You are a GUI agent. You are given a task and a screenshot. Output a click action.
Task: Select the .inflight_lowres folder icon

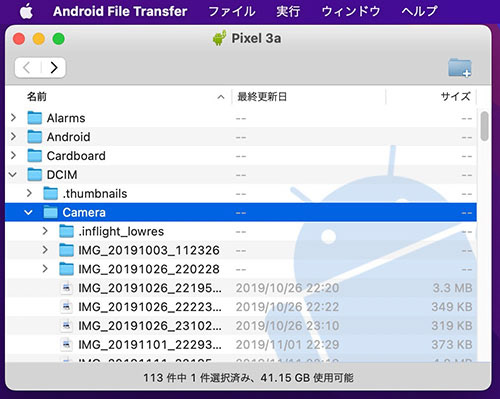(x=67, y=231)
